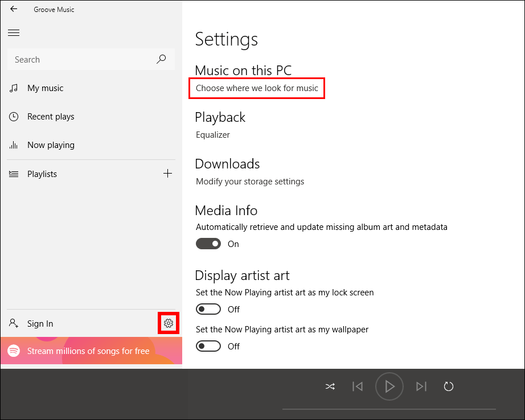
Task: Enable artist art as wallpaper toggle
Action: (x=208, y=346)
